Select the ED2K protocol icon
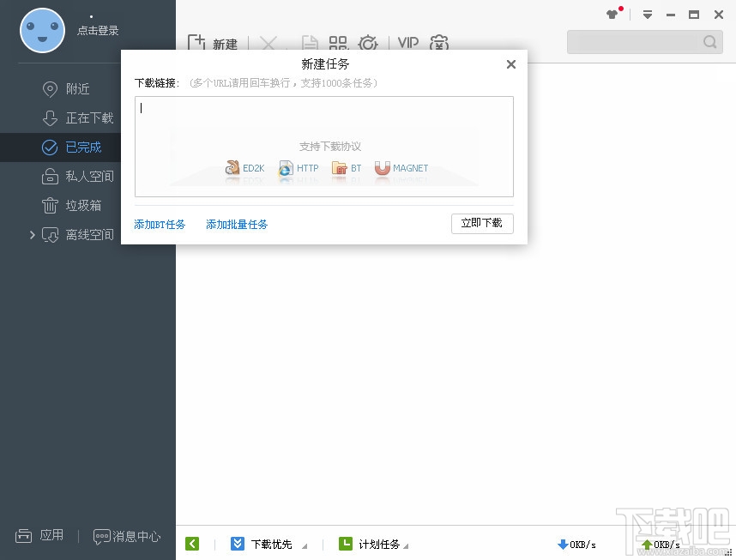 [x=232, y=167]
